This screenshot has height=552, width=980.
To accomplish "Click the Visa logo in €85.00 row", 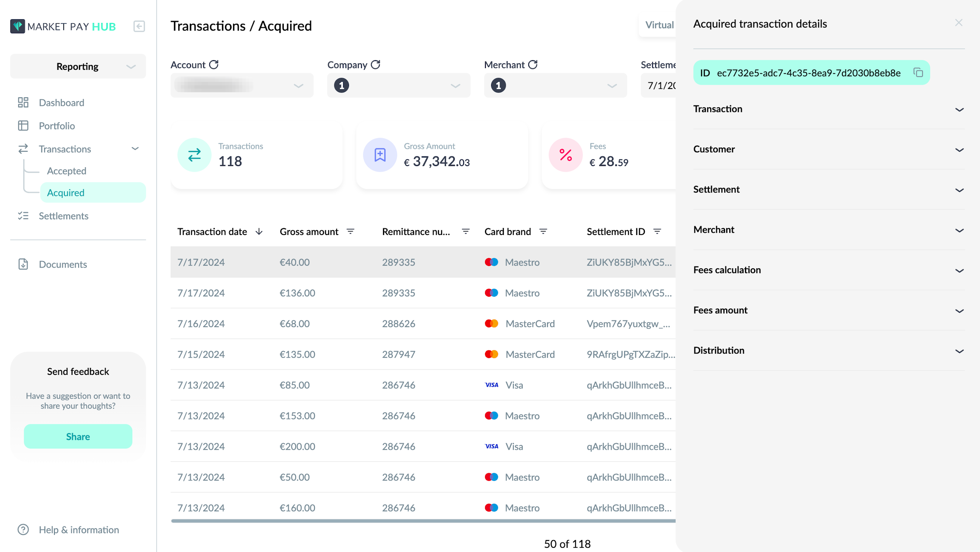I will coord(492,385).
